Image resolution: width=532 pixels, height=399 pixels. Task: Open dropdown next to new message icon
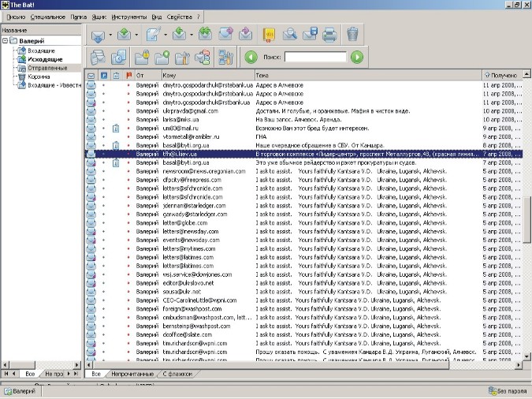pos(166,35)
